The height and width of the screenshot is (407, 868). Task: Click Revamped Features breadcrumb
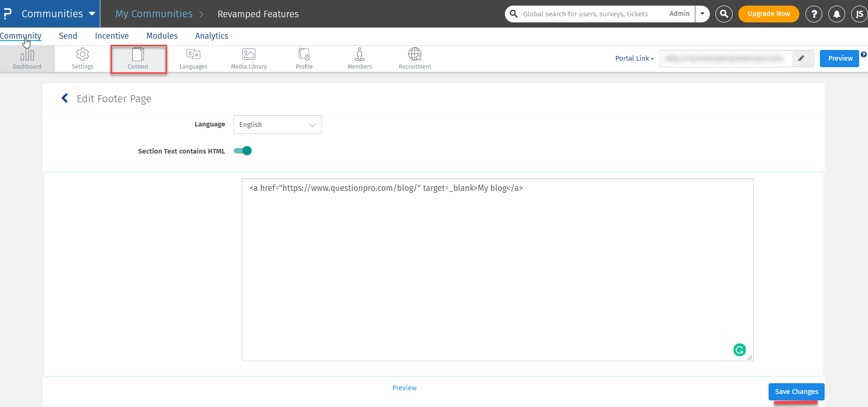258,14
